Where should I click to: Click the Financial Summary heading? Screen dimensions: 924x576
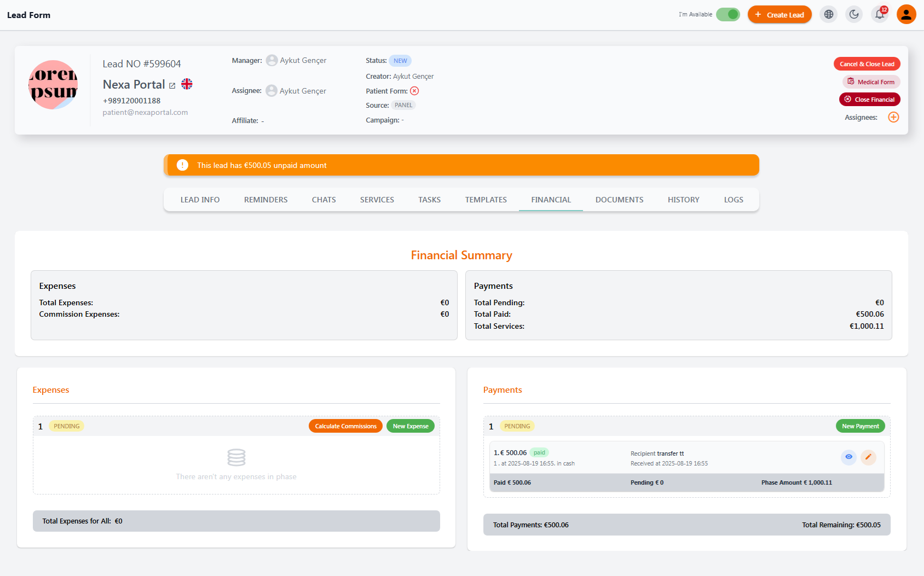[461, 255]
